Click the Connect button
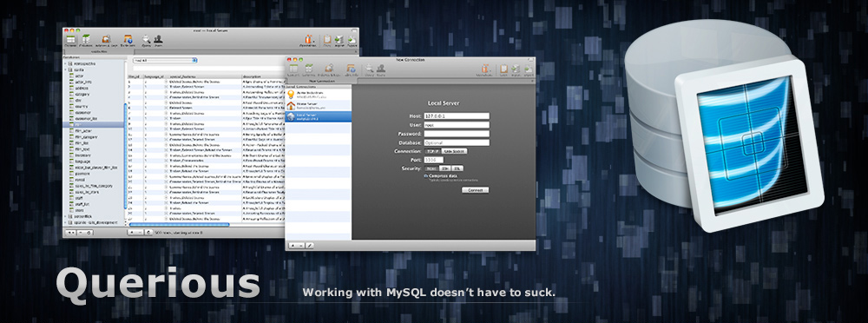Image resolution: width=868 pixels, height=323 pixels. coord(475,190)
